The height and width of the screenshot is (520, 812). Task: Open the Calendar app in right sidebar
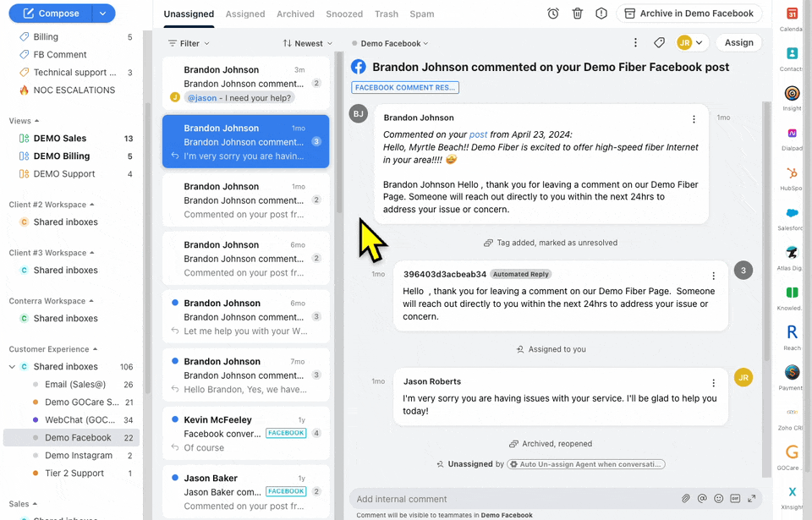792,14
